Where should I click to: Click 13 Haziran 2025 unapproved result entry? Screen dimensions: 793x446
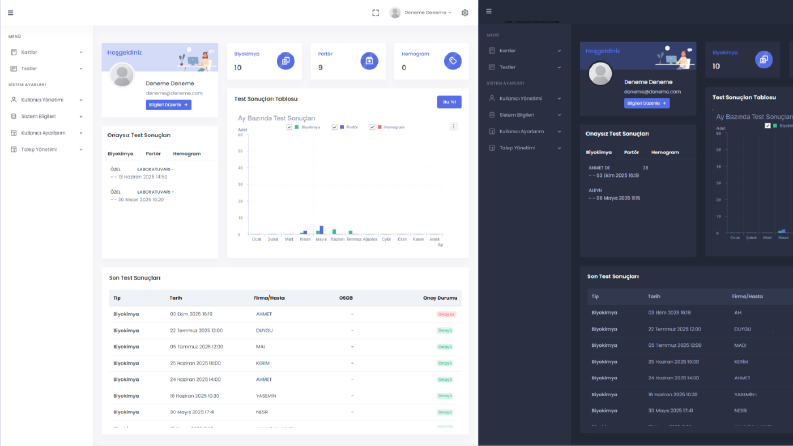tap(143, 173)
